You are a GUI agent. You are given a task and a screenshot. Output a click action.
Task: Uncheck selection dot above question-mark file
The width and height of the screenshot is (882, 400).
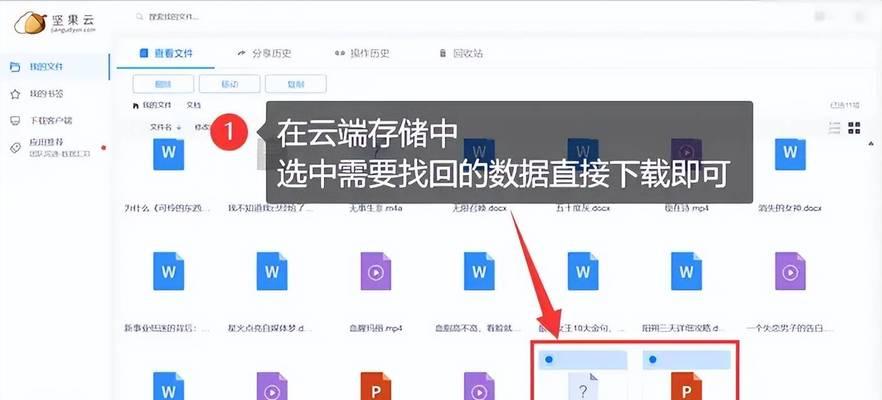point(548,359)
